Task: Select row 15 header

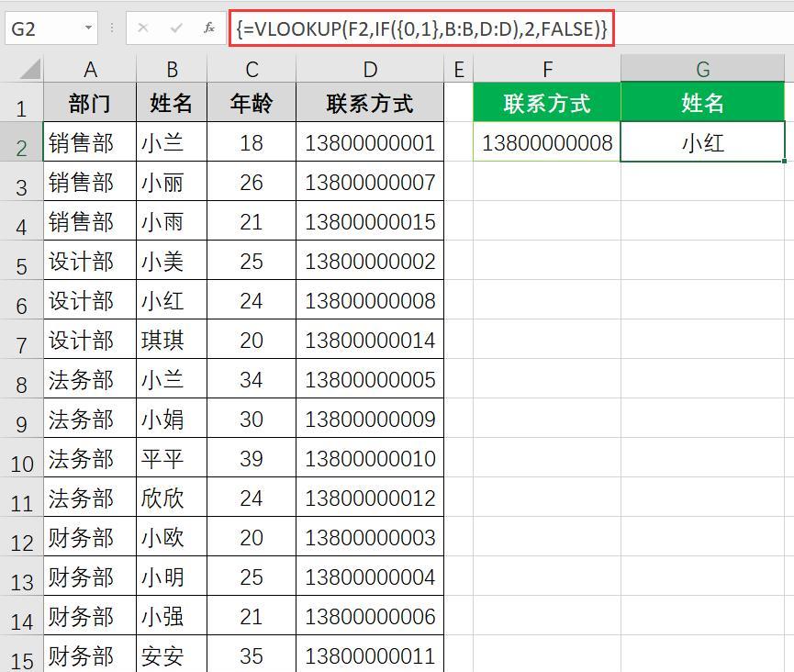Action: click(x=21, y=655)
